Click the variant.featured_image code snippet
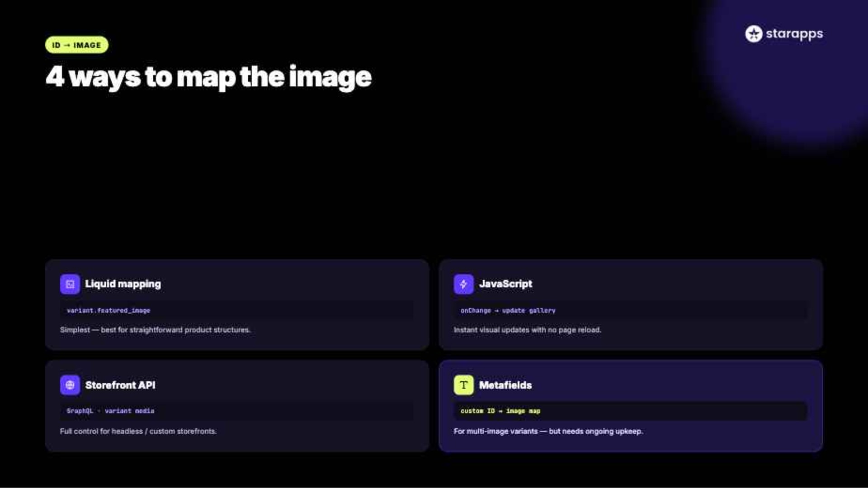 click(x=108, y=310)
